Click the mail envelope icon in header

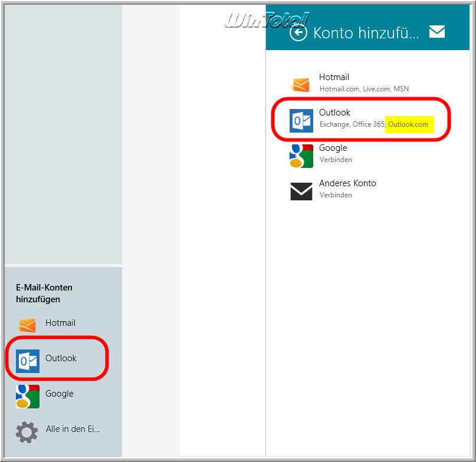(437, 32)
